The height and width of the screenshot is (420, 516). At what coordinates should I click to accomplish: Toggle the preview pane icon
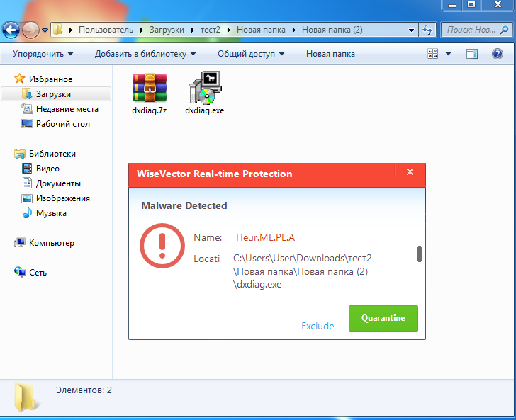click(x=472, y=54)
